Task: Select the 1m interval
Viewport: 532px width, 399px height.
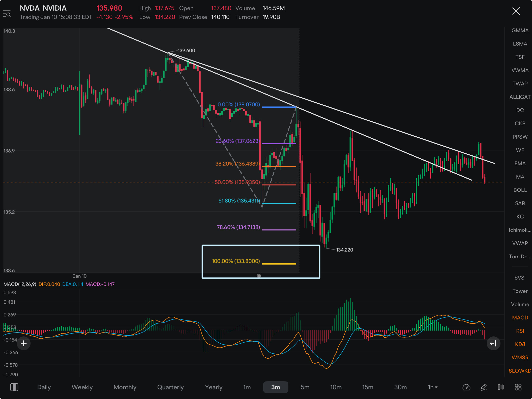Action: pyautogui.click(x=247, y=387)
